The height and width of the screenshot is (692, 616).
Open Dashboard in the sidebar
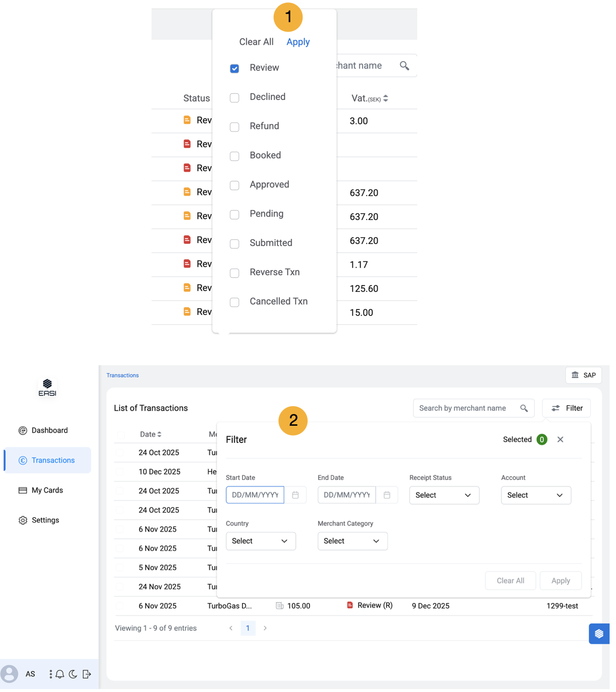[x=49, y=430]
